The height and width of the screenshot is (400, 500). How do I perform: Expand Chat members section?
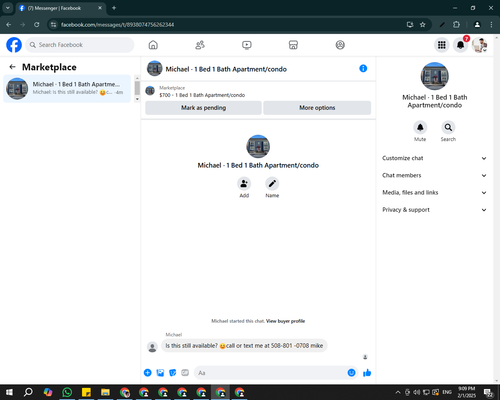coord(434,175)
